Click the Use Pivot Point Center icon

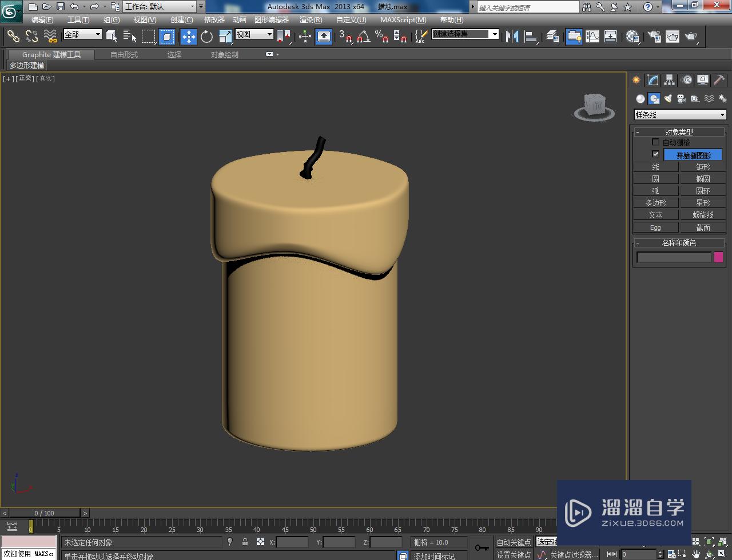click(284, 37)
